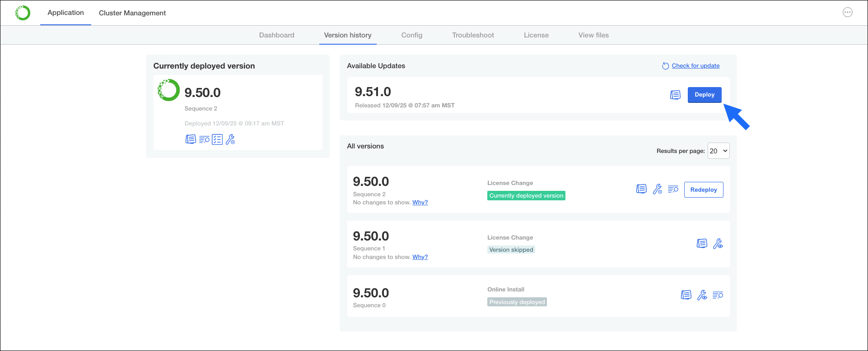Click the 9.51.0 version heading

coord(373,92)
